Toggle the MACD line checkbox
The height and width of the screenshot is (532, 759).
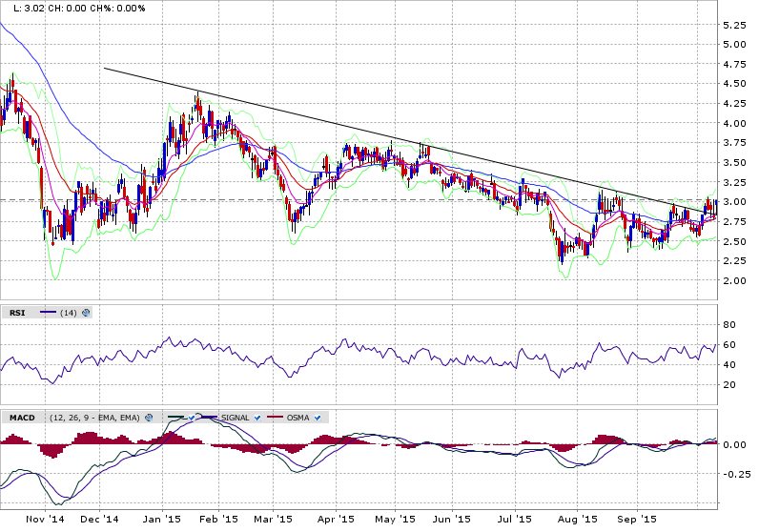(190, 418)
